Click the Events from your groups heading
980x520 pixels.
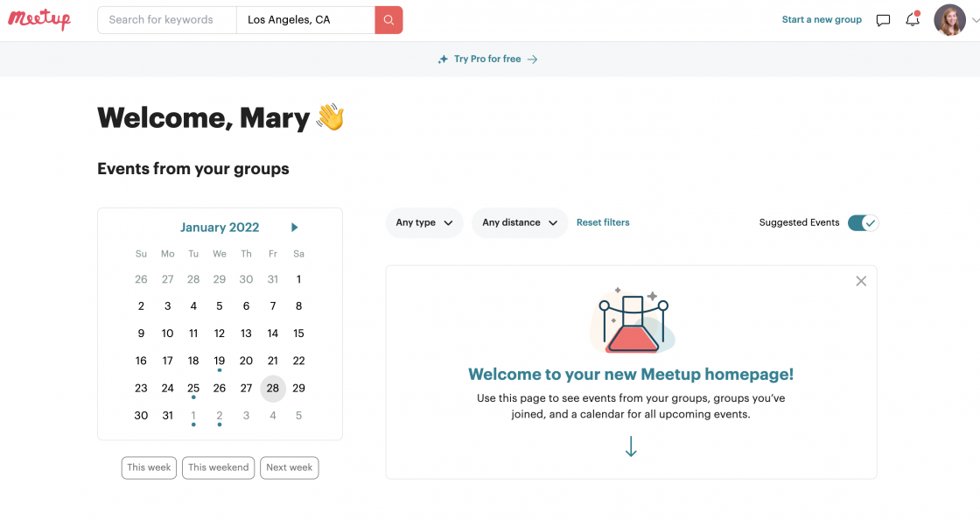193,169
